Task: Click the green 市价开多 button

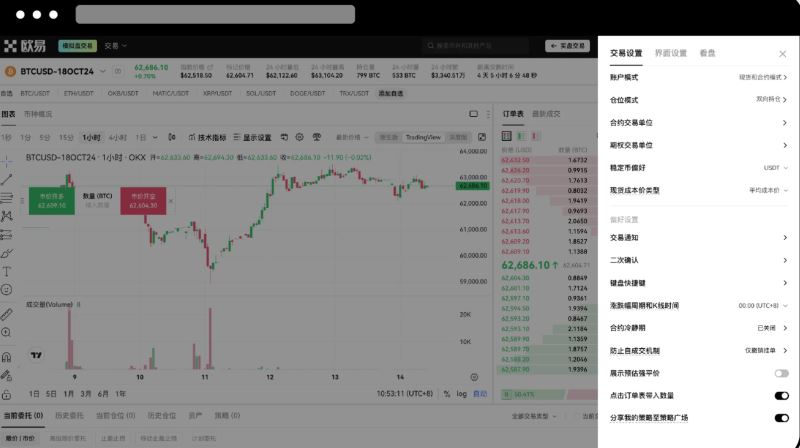Action: point(52,201)
